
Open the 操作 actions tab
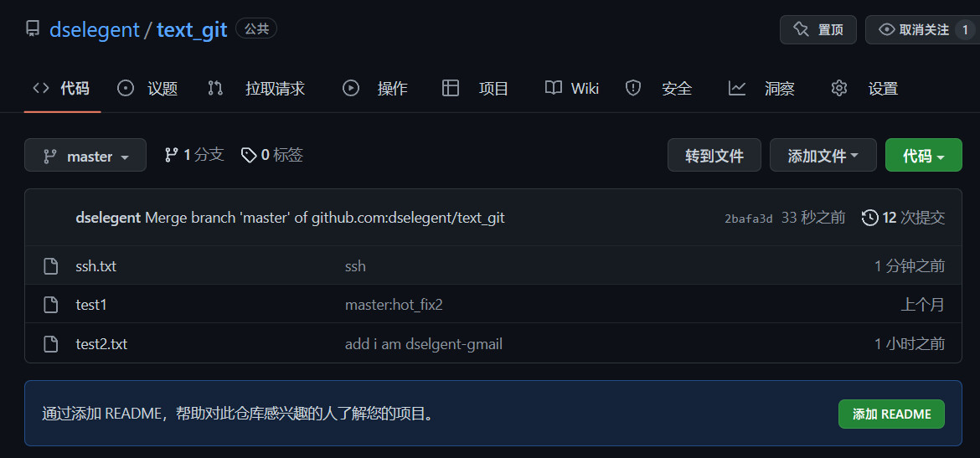tap(375, 89)
